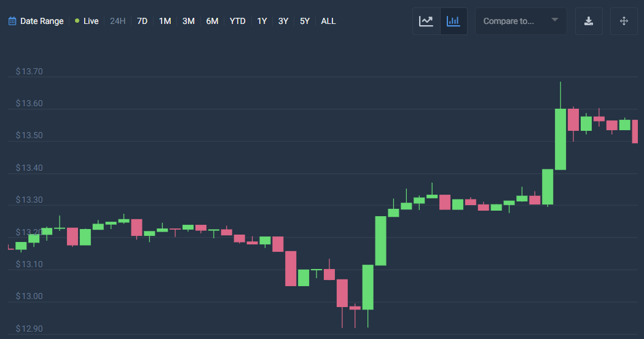Switch to line chart view
The image size is (644, 339).
[x=426, y=21]
